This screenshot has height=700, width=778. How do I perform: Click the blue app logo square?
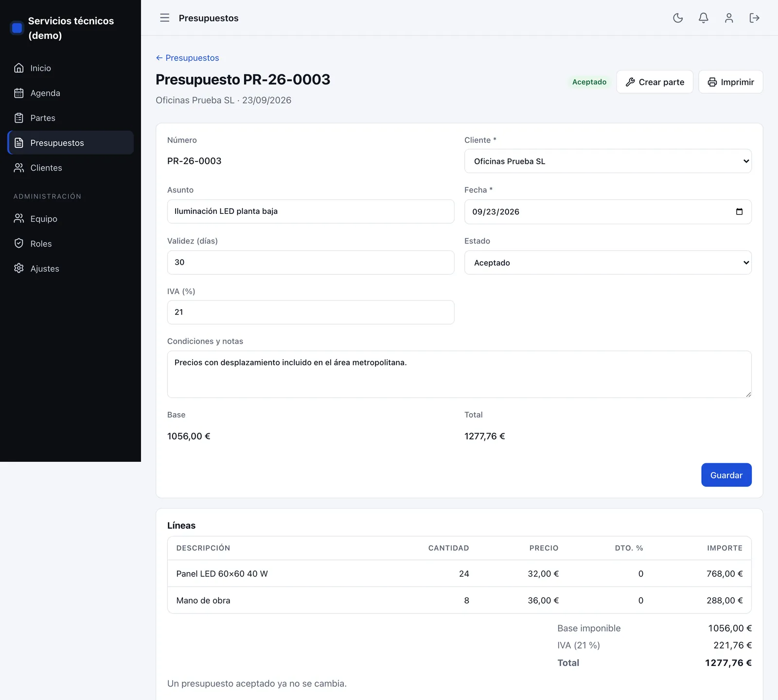[x=17, y=28]
